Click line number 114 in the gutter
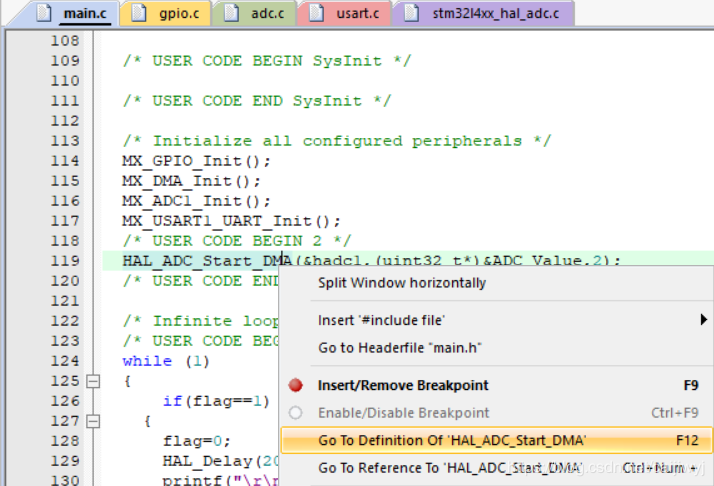The image size is (714, 486). [x=64, y=161]
